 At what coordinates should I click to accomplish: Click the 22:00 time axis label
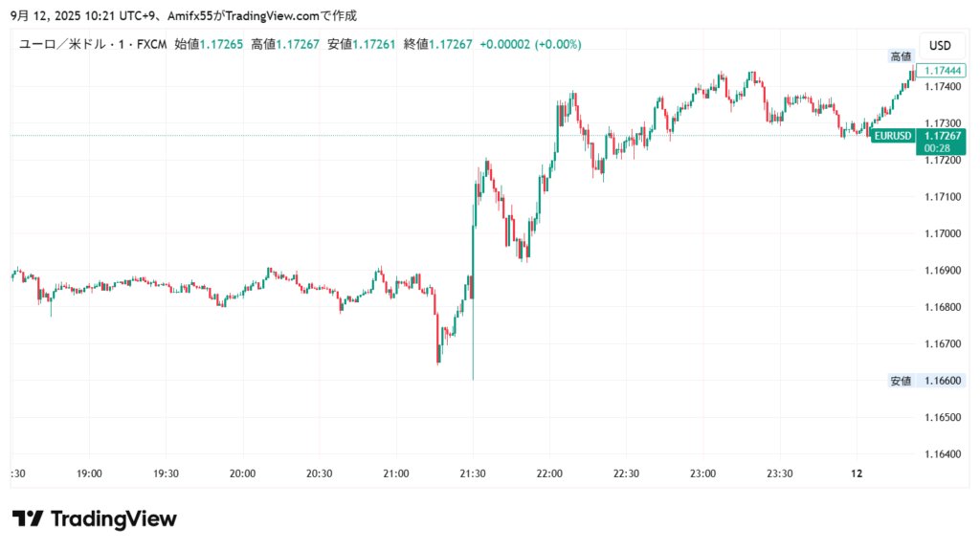(549, 473)
